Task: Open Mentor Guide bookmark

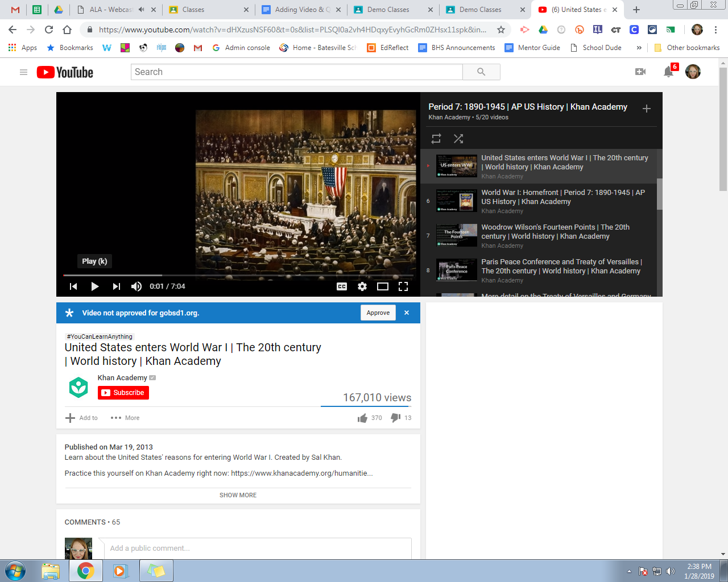Action: point(532,48)
